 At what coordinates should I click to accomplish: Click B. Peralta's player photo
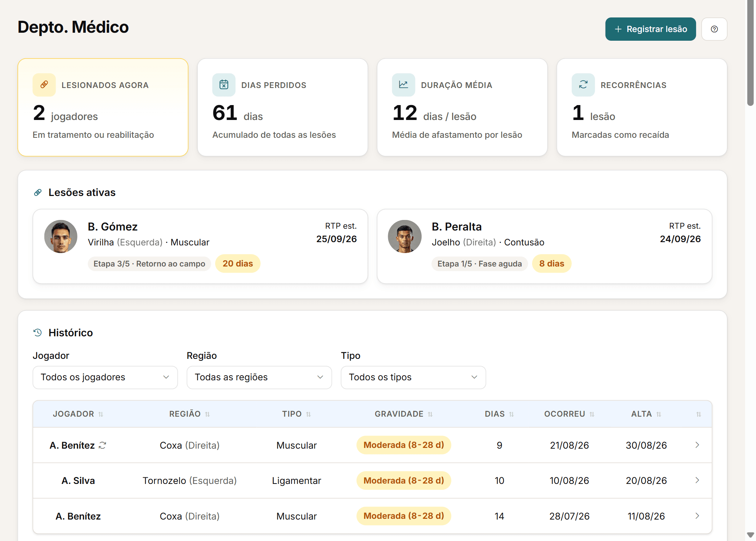click(x=405, y=236)
